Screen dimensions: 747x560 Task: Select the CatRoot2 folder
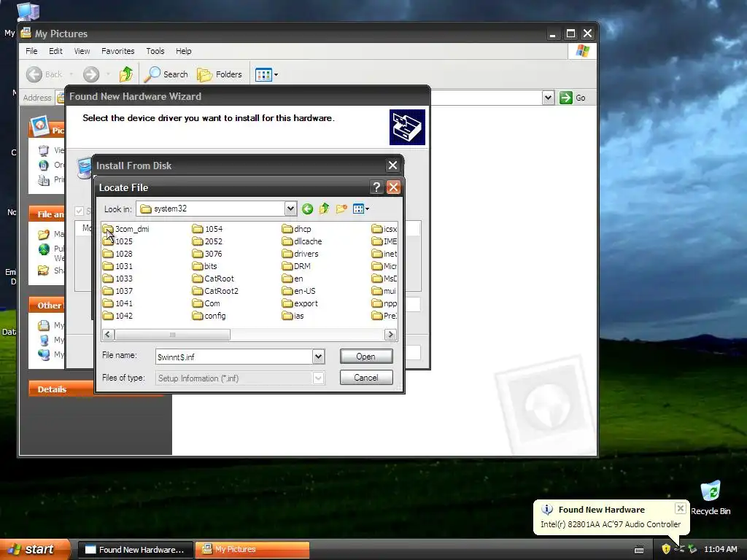215,291
